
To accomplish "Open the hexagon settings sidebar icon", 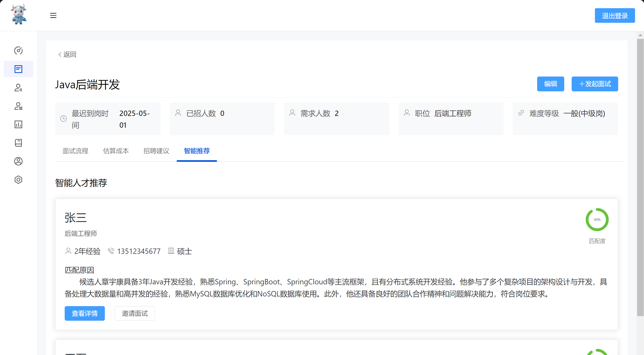I will tap(18, 180).
